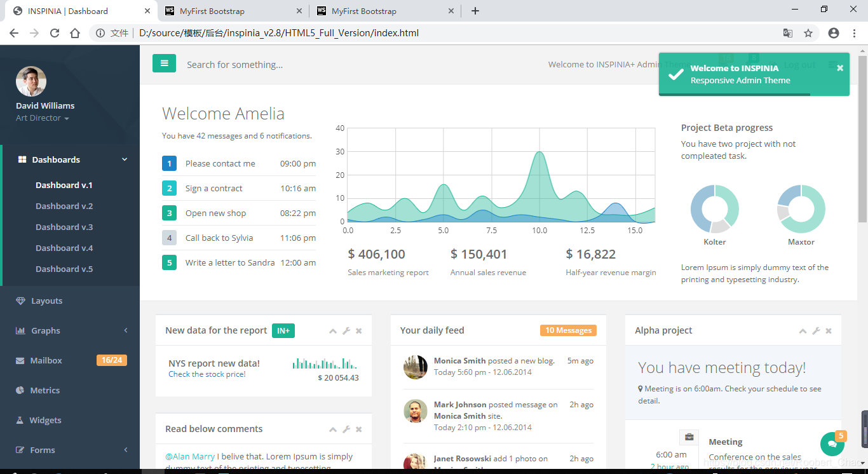Close the Read below comments panel
This screenshot has width=868, height=474.
pyautogui.click(x=359, y=430)
